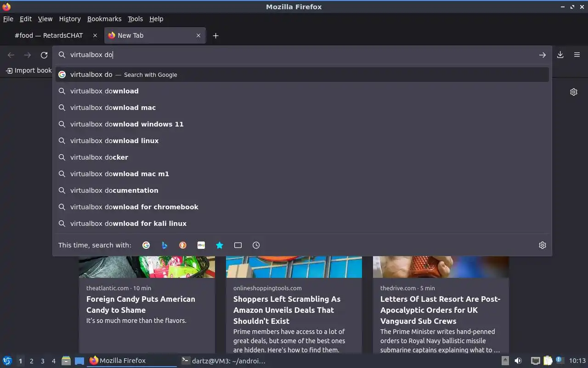Open search settings gear in suggestion panel
Image resolution: width=588 pixels, height=368 pixels.
coord(543,245)
